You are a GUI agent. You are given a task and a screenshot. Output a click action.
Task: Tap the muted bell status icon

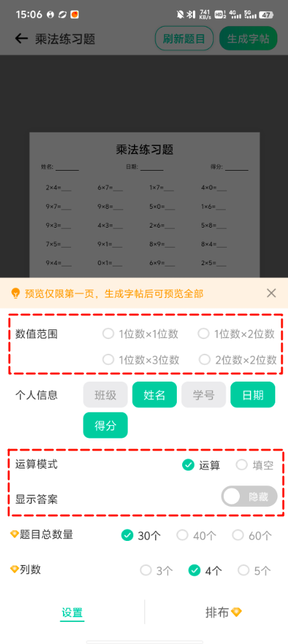click(x=180, y=15)
